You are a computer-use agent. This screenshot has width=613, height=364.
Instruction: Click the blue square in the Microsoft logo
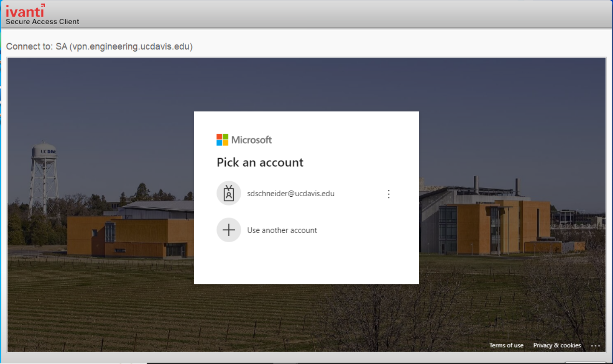(x=219, y=142)
